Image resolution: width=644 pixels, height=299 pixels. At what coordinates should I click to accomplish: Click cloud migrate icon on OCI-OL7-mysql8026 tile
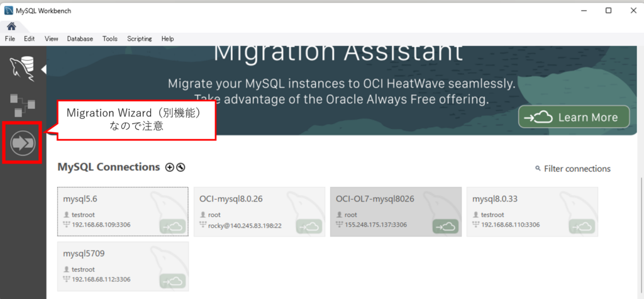coord(445,226)
